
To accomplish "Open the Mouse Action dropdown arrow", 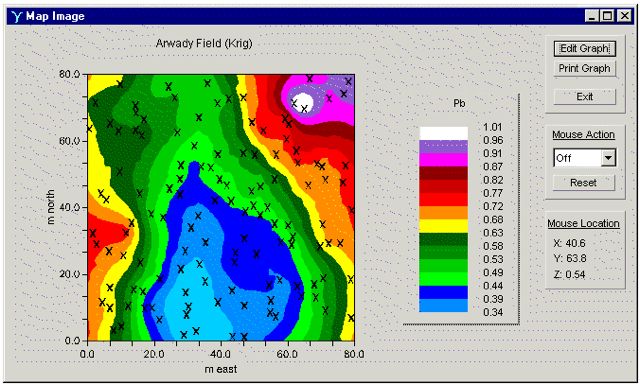I will 608,158.
